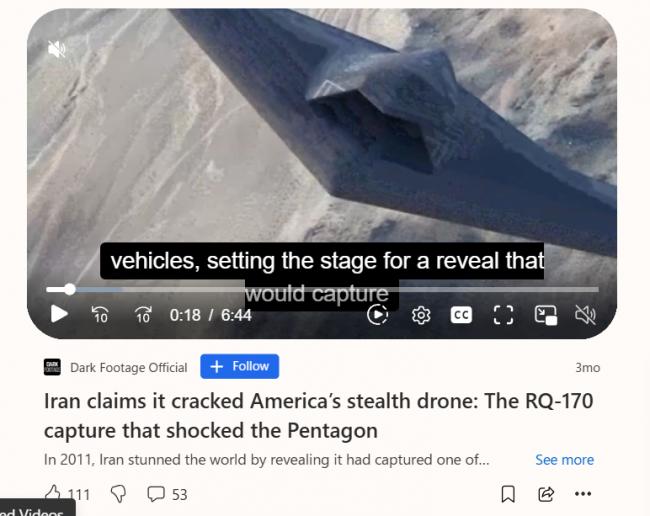Open video settings gear
Image resolution: width=650 pixels, height=516 pixels.
[421, 315]
